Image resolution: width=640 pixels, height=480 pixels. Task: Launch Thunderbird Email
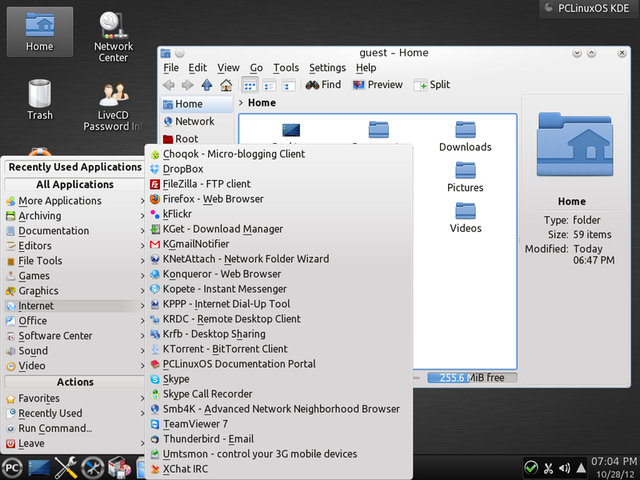coord(278,439)
